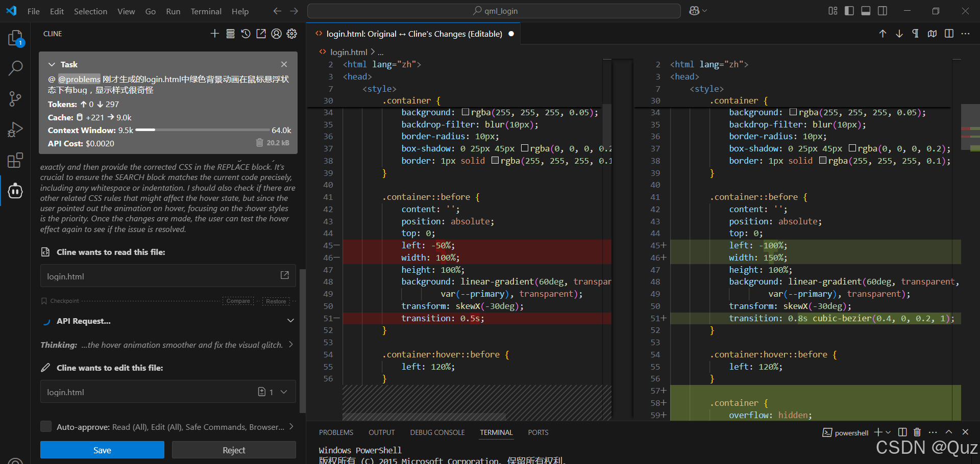
Task: Open the Edit menu
Action: (x=57, y=11)
